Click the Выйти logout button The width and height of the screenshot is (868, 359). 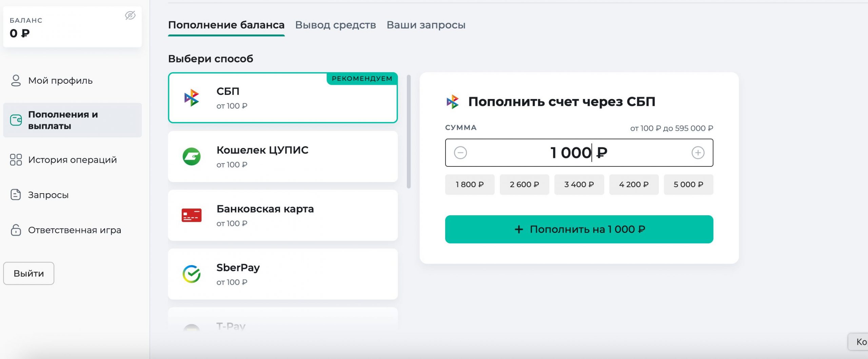[28, 273]
